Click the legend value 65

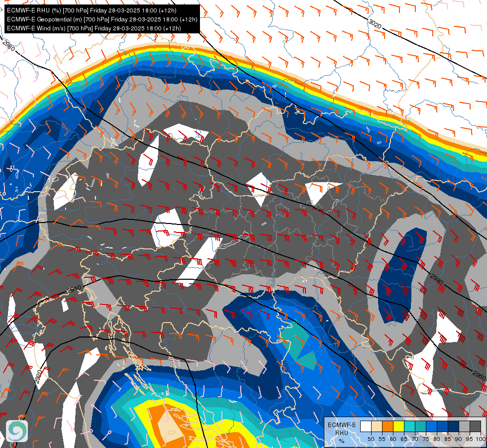[404, 439]
